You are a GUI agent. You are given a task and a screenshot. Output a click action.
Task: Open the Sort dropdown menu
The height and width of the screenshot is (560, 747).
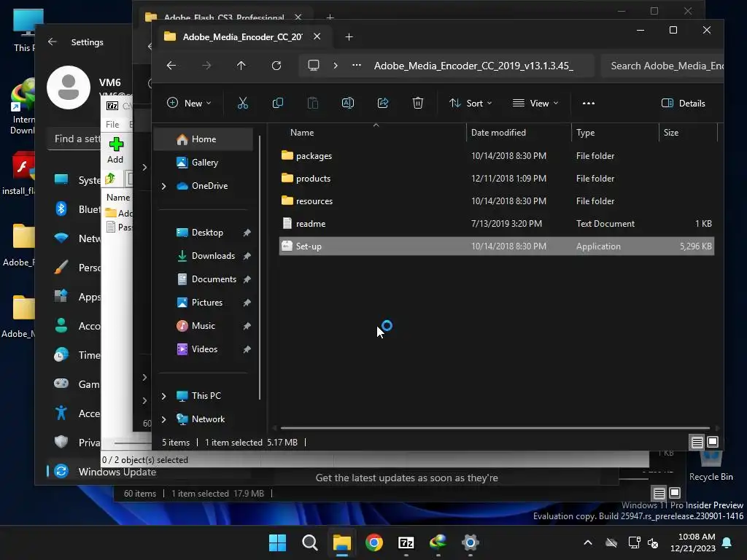coord(471,103)
